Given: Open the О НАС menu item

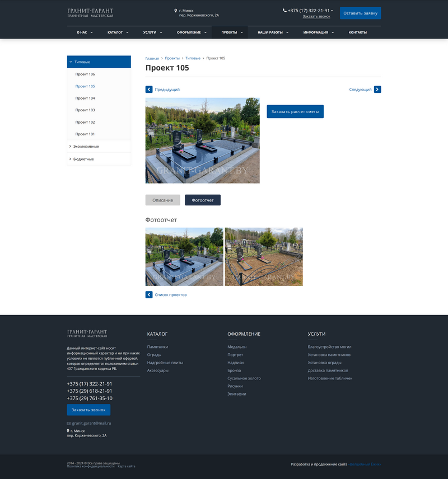Looking at the screenshot, I should pos(82,32).
